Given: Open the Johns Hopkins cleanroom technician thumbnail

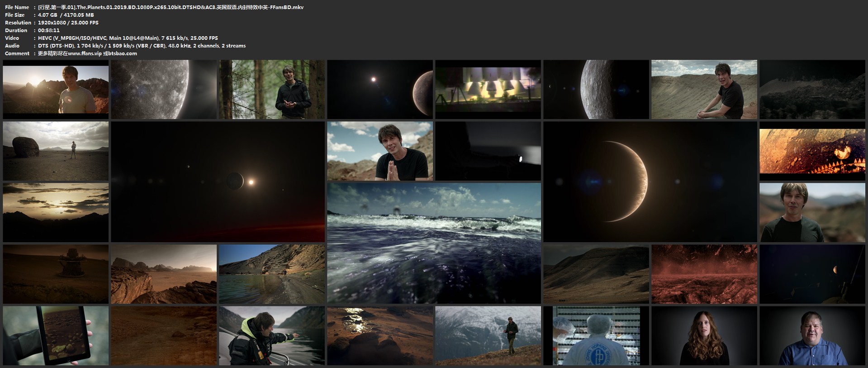Looking at the screenshot, I should click(x=596, y=335).
